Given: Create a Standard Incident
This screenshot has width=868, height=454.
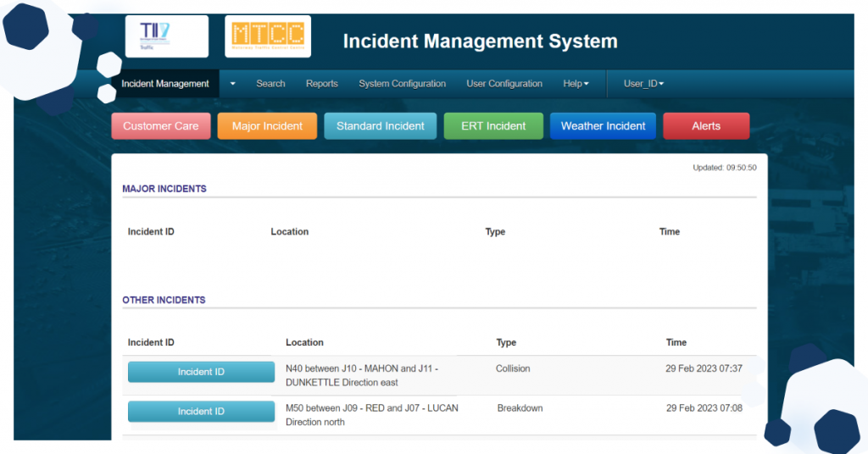Looking at the screenshot, I should click(x=381, y=126).
